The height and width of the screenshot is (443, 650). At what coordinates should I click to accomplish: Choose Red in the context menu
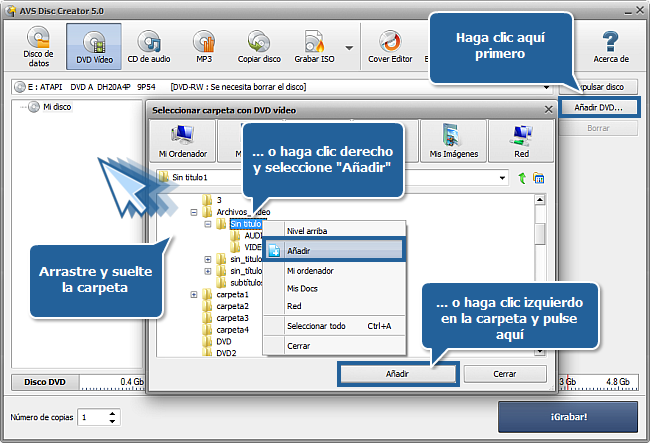coord(335,306)
